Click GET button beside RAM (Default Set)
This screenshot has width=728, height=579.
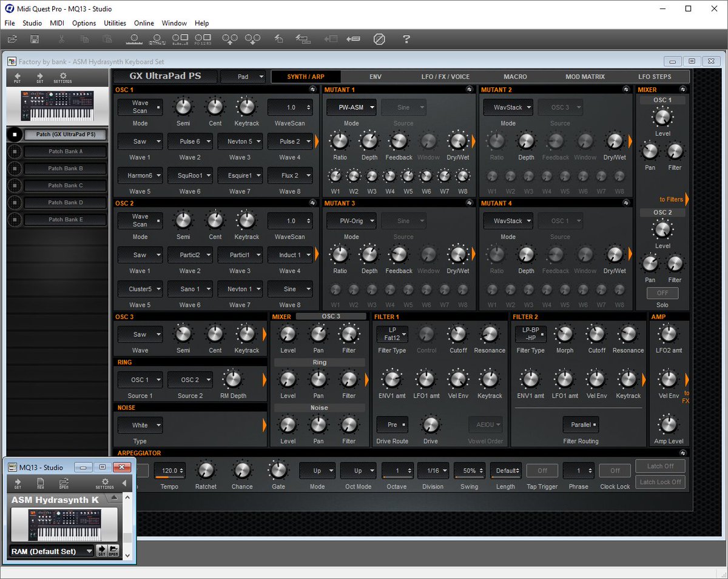coord(102,551)
